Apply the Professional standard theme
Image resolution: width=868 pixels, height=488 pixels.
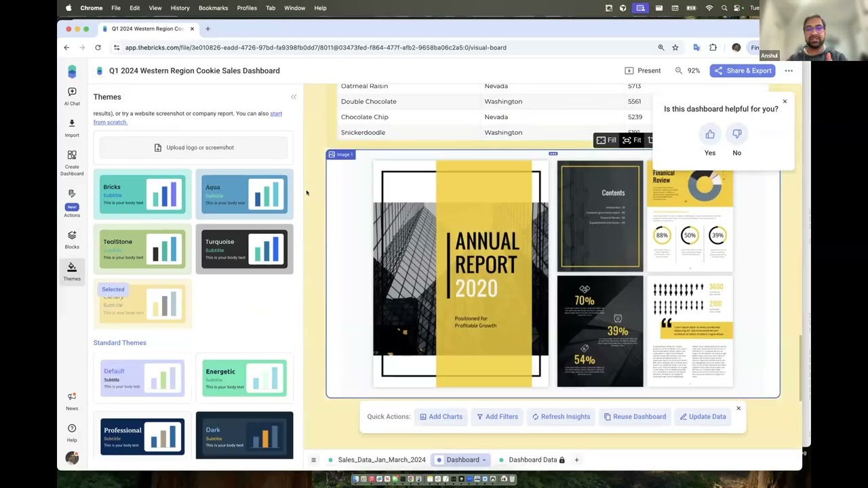tap(142, 436)
